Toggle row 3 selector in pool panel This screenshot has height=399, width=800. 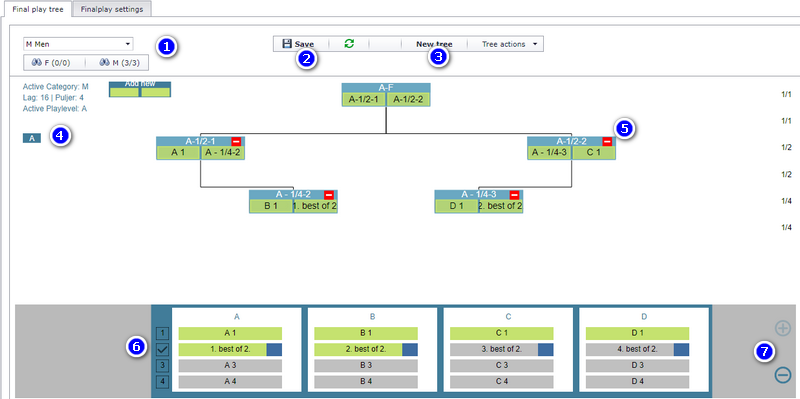(162, 365)
